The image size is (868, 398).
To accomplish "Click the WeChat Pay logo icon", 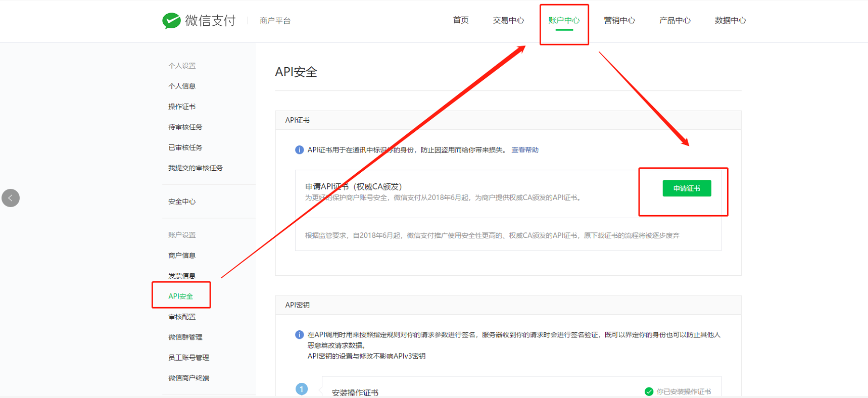I will (171, 21).
